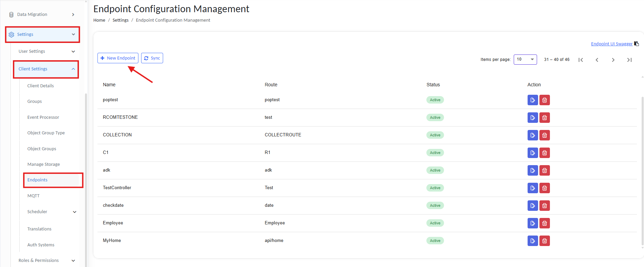Image resolution: width=644 pixels, height=267 pixels.
Task: Delete the RCOMTESTONE endpoint
Action: point(544,118)
